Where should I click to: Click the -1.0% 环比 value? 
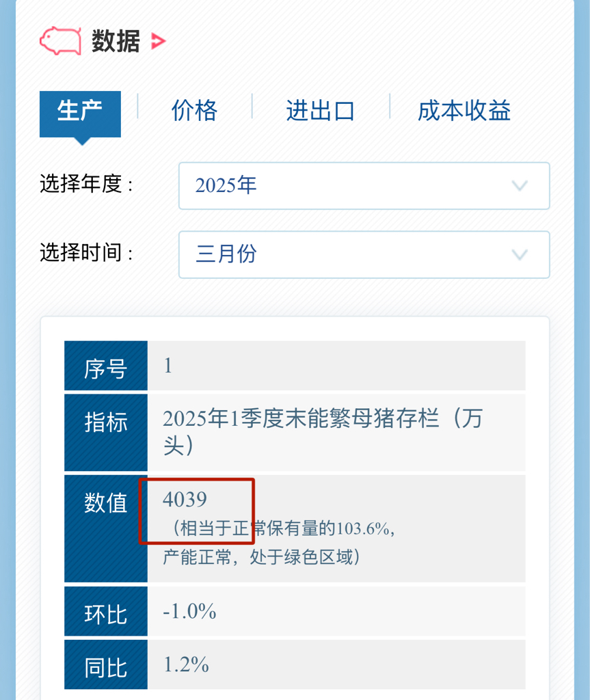point(189,611)
